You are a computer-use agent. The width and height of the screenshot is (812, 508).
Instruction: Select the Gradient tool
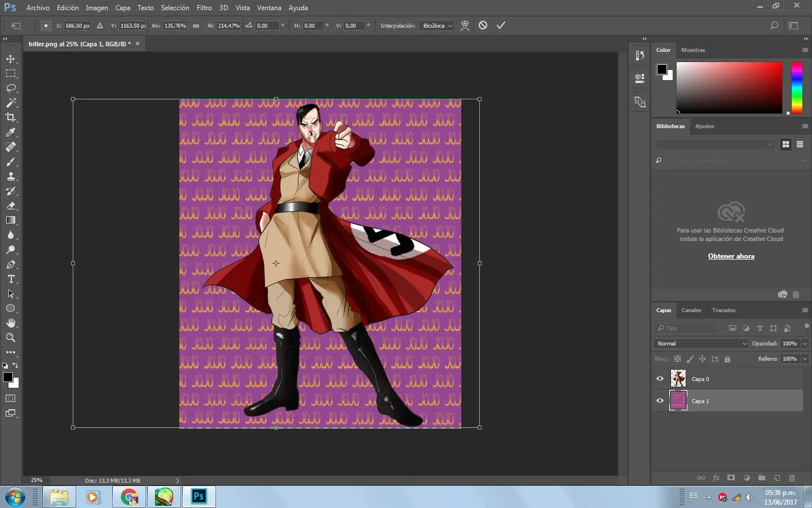coord(11,220)
